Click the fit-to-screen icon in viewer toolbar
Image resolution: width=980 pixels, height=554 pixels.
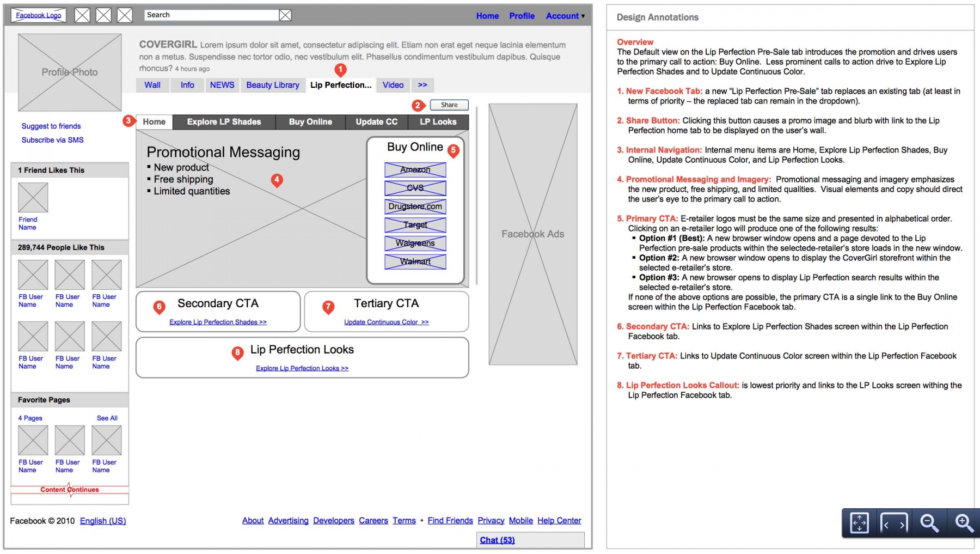(859, 523)
